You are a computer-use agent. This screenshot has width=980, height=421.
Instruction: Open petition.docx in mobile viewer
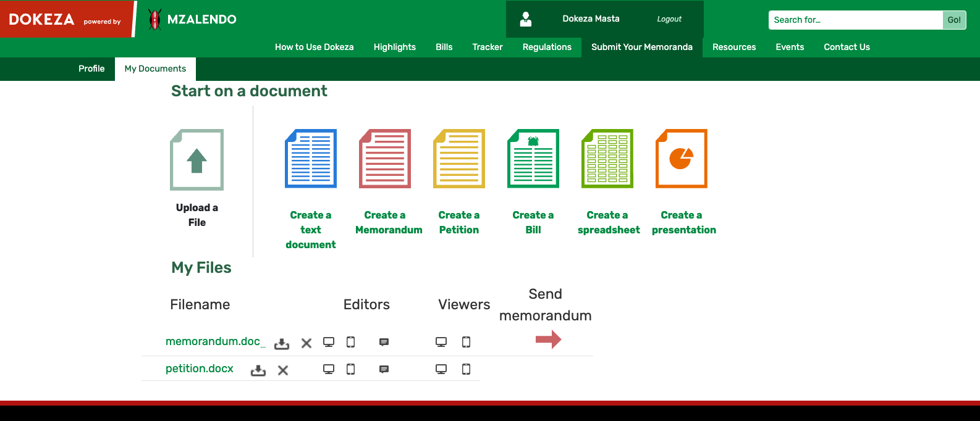point(467,369)
